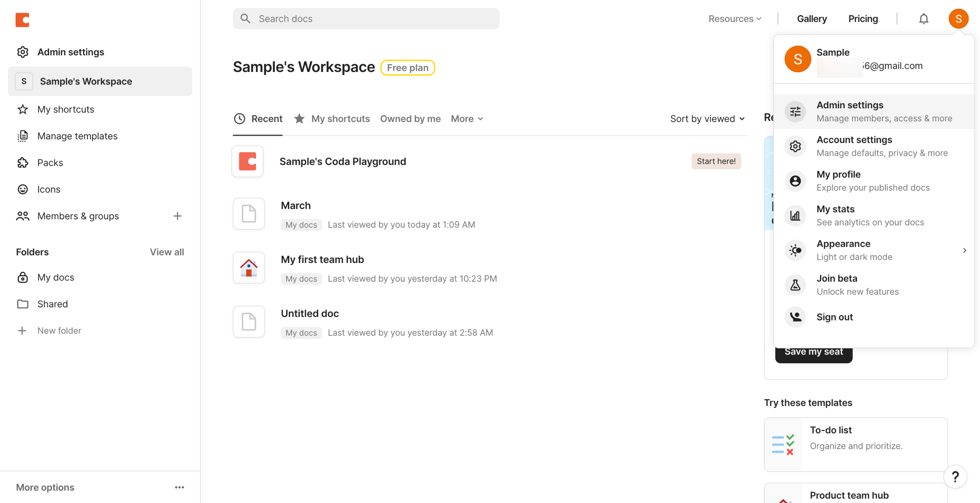This screenshot has width=980, height=503.
Task: Switch to the Owned by me tab
Action: (410, 119)
